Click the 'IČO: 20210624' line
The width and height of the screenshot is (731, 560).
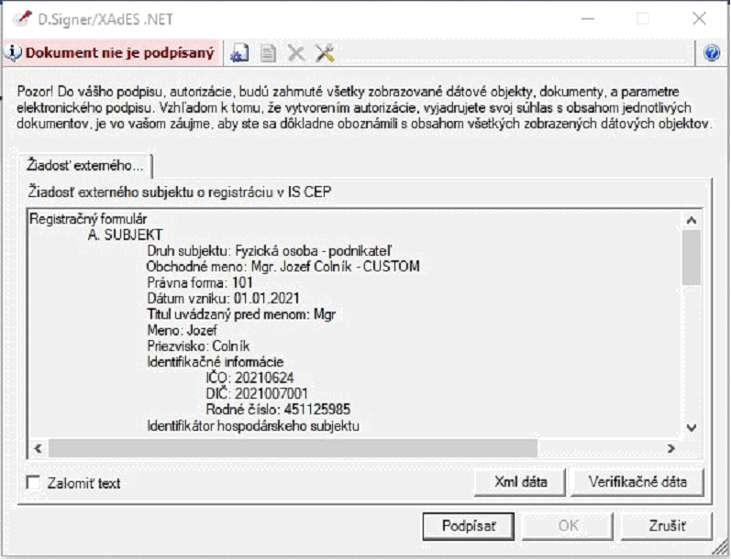(249, 378)
